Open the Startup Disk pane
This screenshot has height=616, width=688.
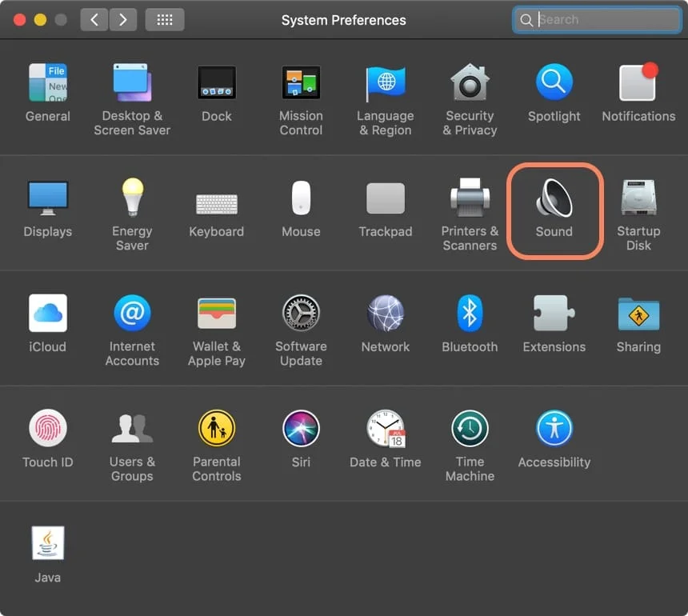coord(638,198)
